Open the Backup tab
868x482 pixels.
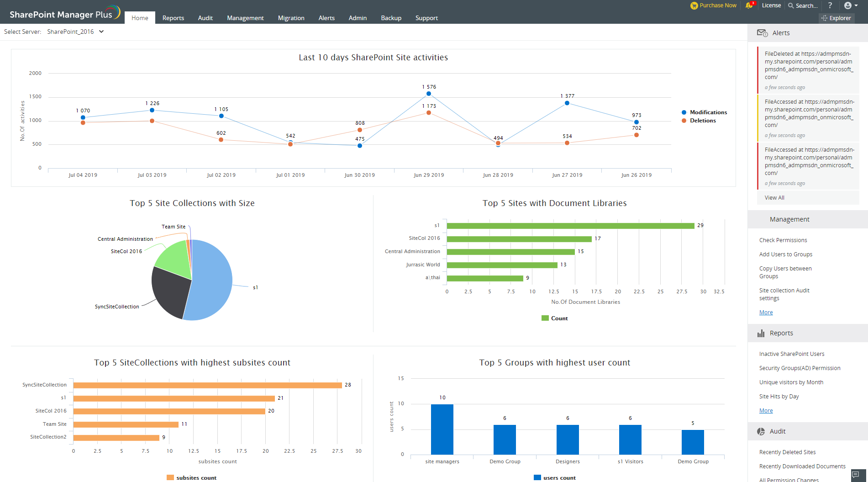(x=391, y=18)
